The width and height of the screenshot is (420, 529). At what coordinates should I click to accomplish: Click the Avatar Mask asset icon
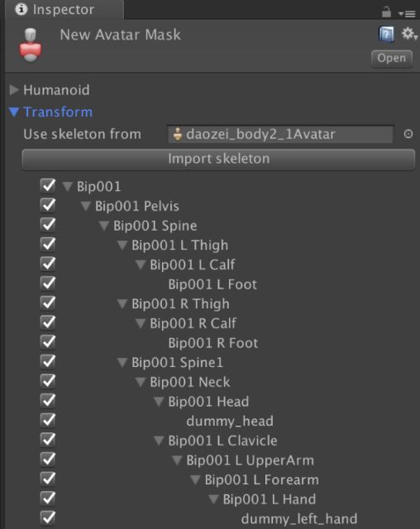(31, 45)
